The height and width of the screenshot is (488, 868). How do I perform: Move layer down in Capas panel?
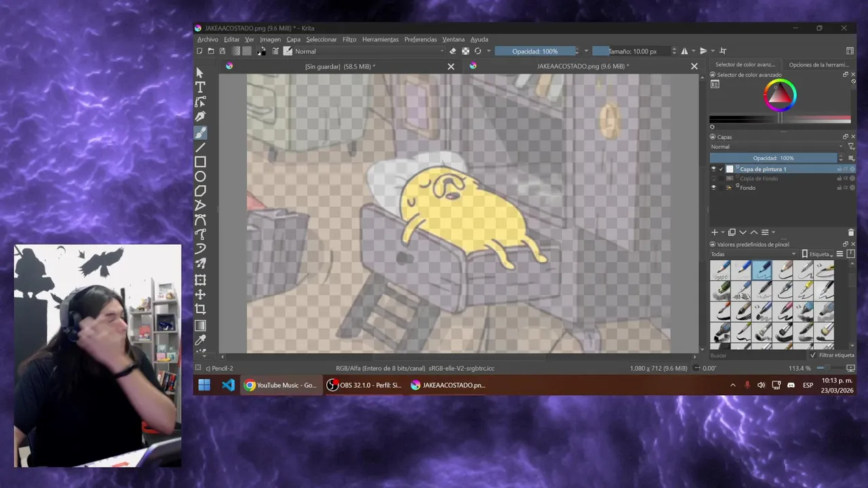click(743, 232)
